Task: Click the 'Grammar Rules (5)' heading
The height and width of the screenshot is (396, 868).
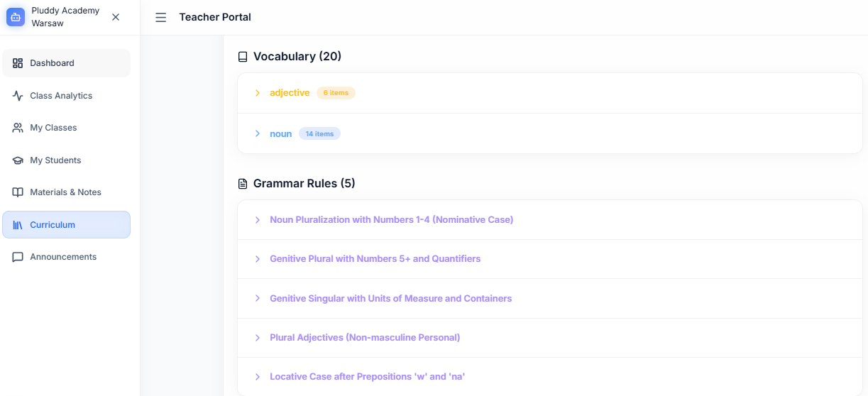Action: click(304, 184)
